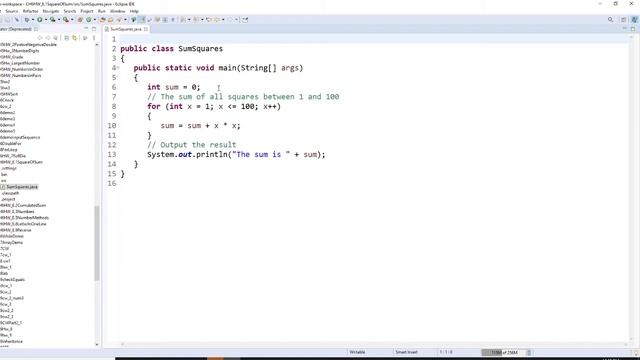Viewport: 640px width, 360px height.
Task: Open next annotation dropdown arrow
Action: pyautogui.click(x=189, y=20)
